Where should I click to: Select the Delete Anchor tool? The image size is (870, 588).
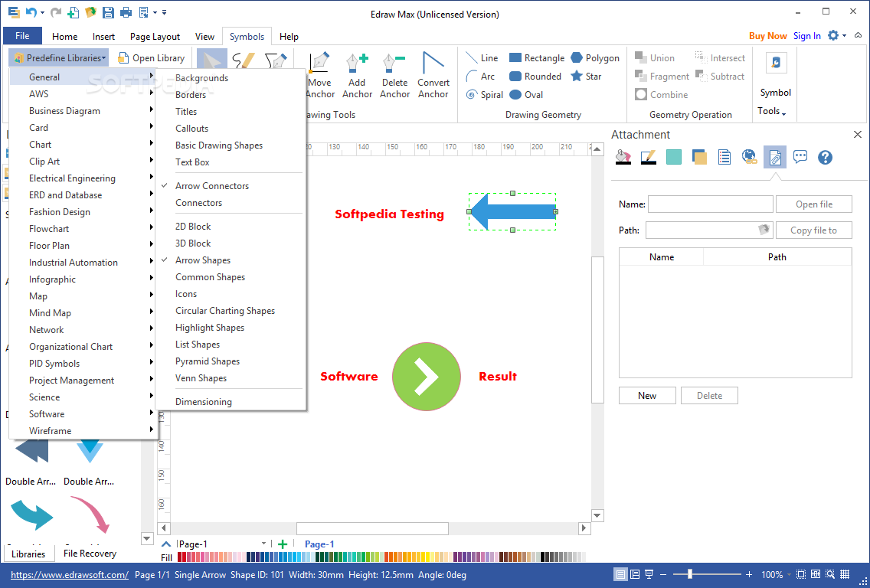point(394,76)
